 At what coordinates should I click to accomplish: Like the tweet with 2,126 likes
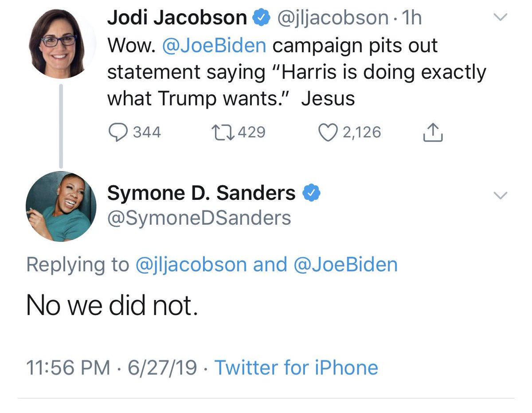point(328,132)
